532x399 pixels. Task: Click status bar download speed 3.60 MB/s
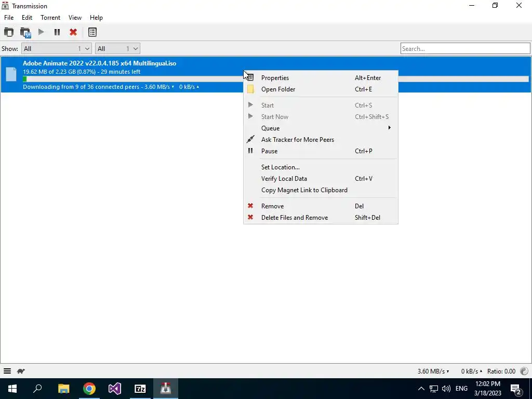pos(433,371)
